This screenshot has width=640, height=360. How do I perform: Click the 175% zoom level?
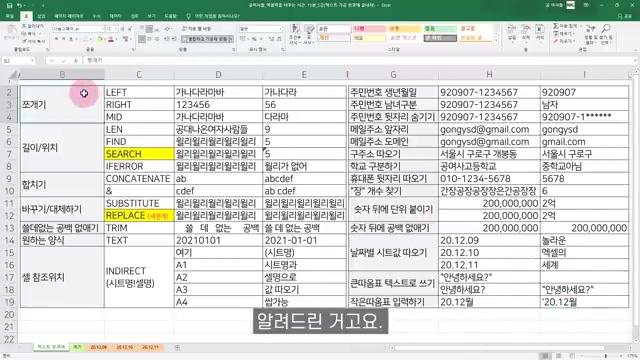[x=631, y=356]
